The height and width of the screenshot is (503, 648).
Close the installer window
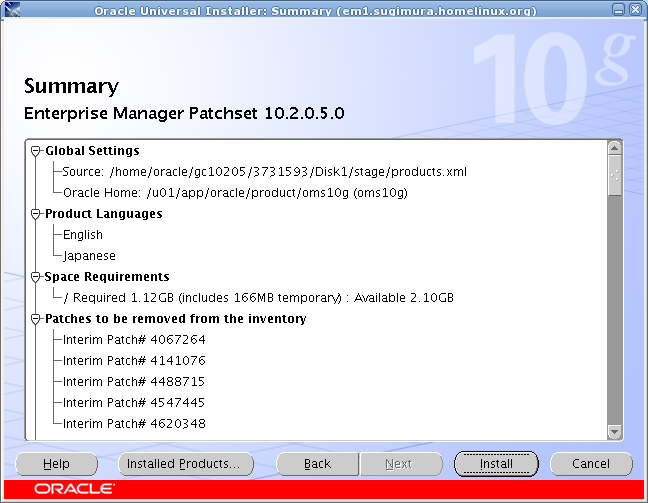click(x=635, y=9)
